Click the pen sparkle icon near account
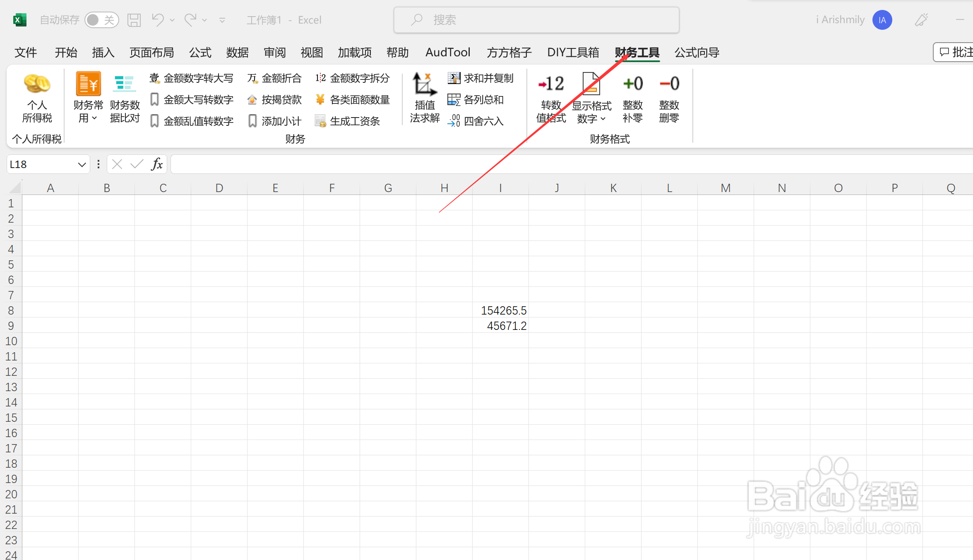Viewport: 973px width, 560px height. coord(921,20)
